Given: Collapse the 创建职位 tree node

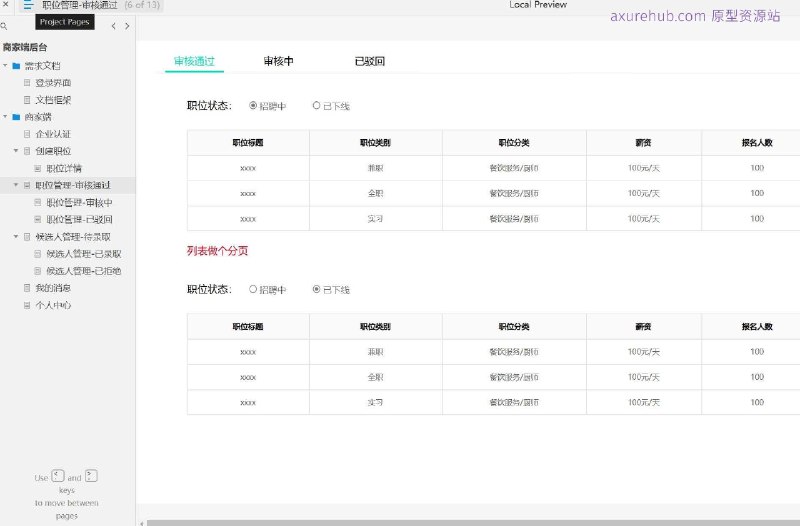Looking at the screenshot, I should tap(16, 151).
